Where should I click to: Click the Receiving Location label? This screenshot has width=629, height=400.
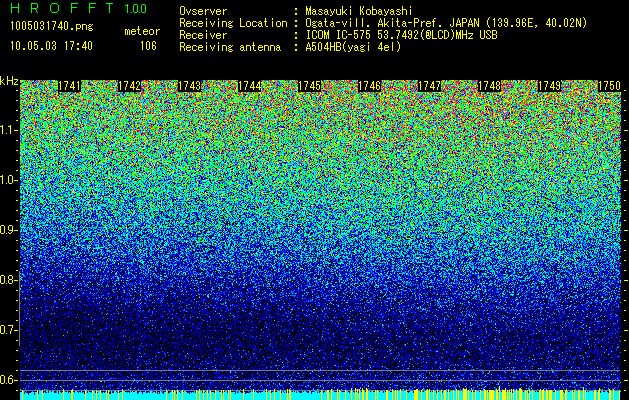click(233, 23)
